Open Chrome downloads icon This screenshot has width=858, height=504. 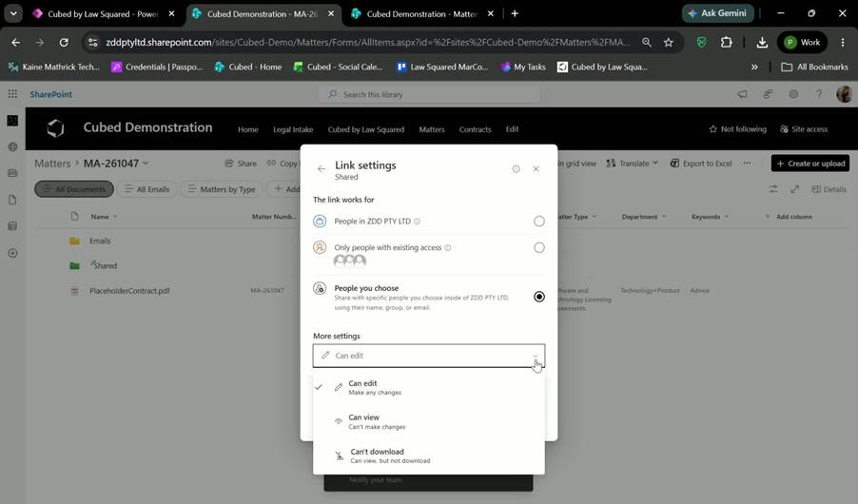[762, 42]
